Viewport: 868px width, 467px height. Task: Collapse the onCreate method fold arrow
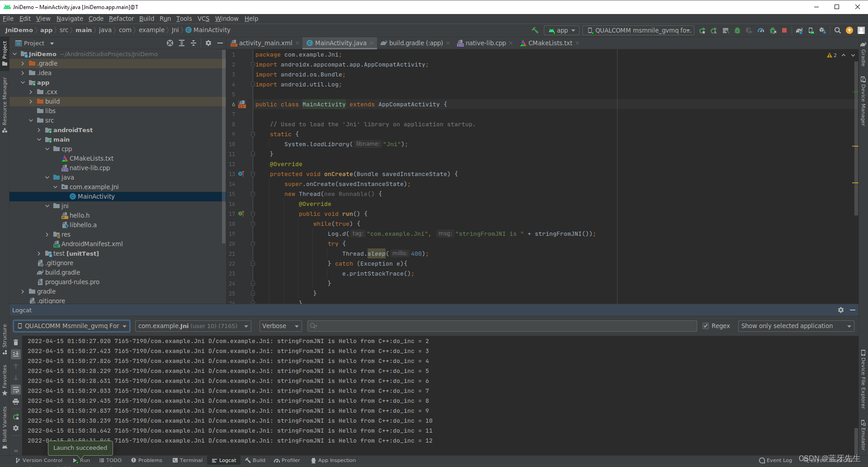(252, 174)
